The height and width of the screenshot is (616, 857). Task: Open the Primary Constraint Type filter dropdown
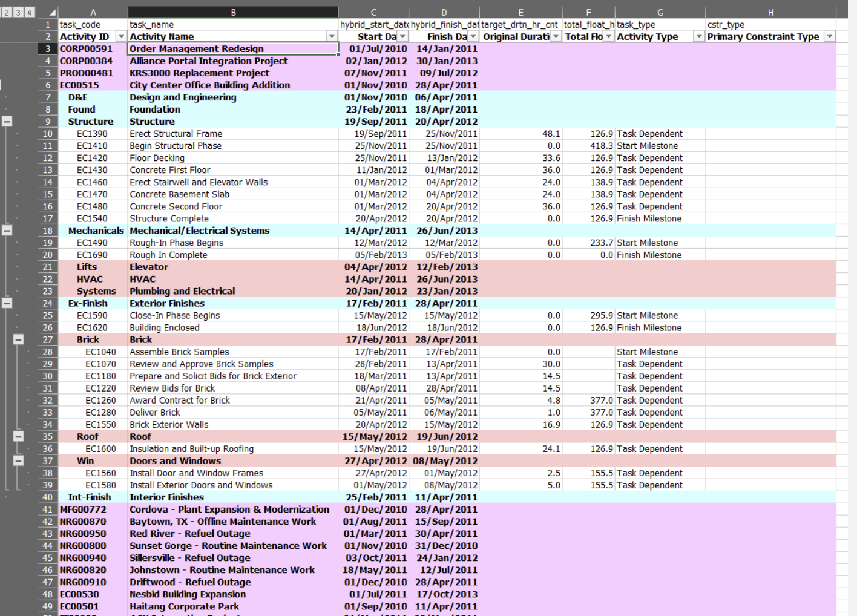(x=830, y=37)
